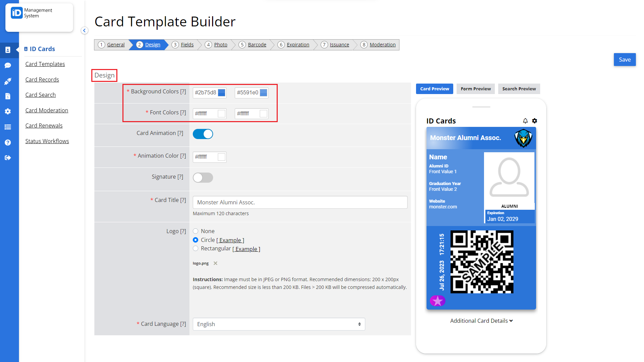
Task: Select the None logo option
Action: pos(195,231)
